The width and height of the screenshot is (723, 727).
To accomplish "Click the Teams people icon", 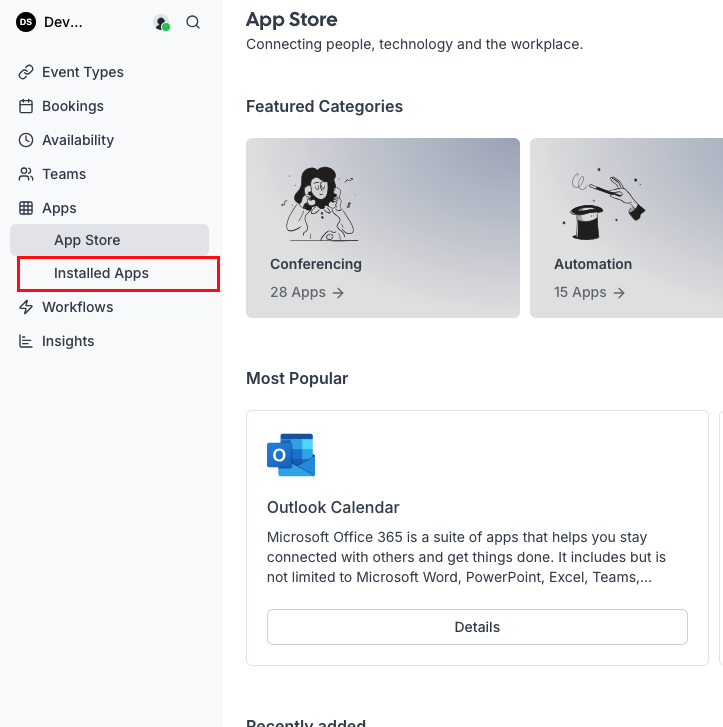I will pos(26,174).
